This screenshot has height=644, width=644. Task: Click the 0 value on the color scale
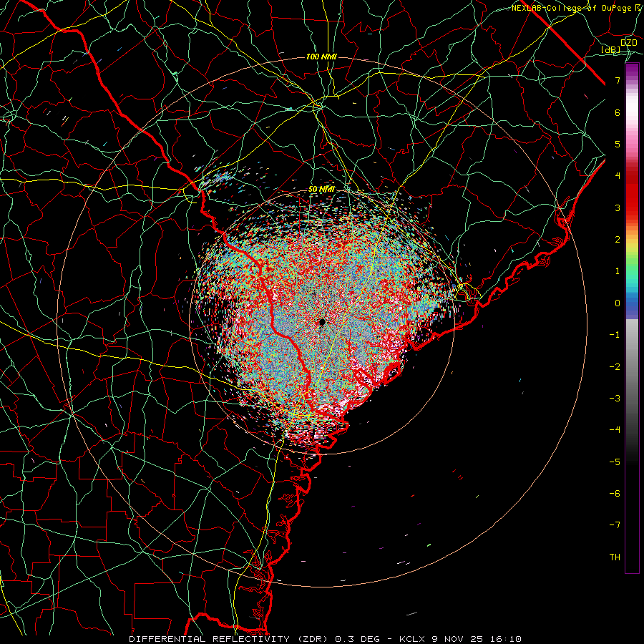pos(618,303)
